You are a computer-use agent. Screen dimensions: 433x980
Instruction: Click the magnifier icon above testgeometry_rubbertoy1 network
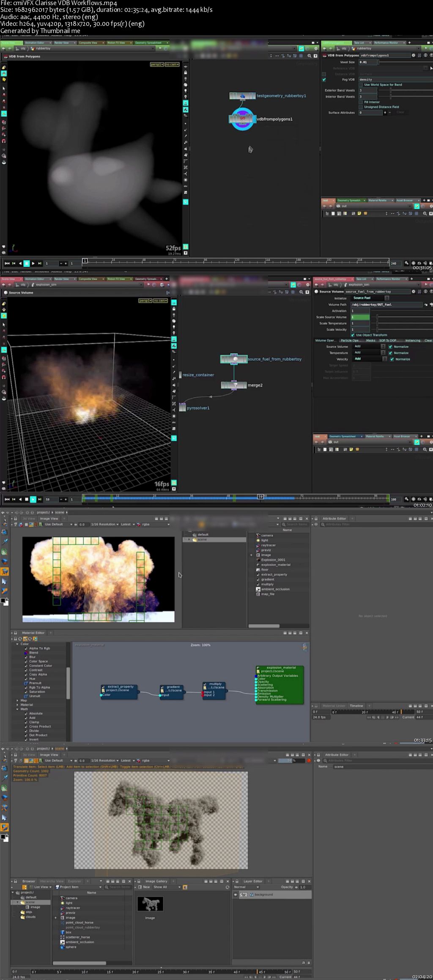click(309, 55)
